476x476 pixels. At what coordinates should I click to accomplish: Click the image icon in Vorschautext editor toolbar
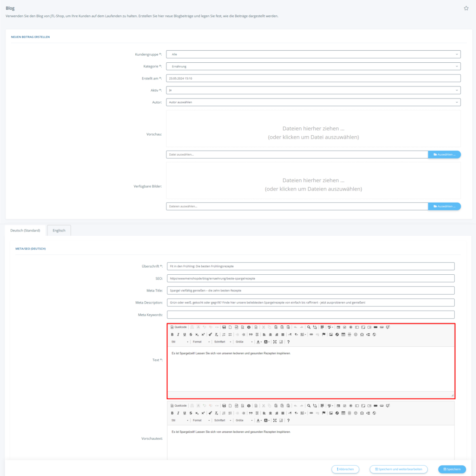331,413
